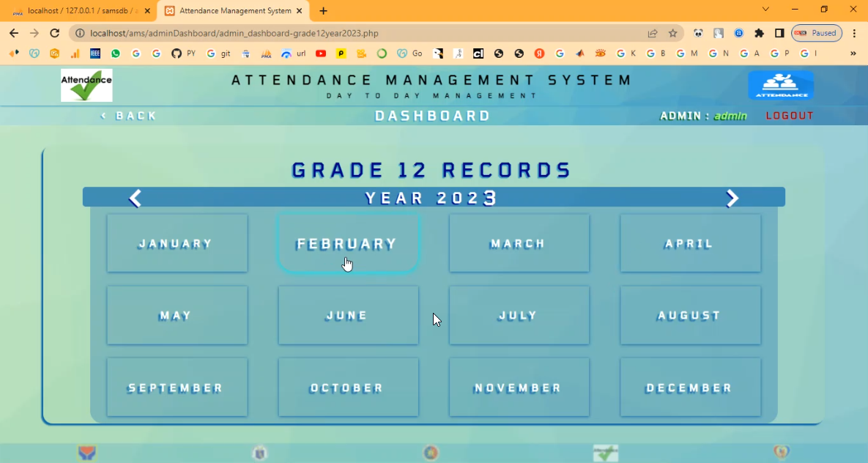Open the 'G K' Google bookmark

pyautogui.click(x=626, y=53)
